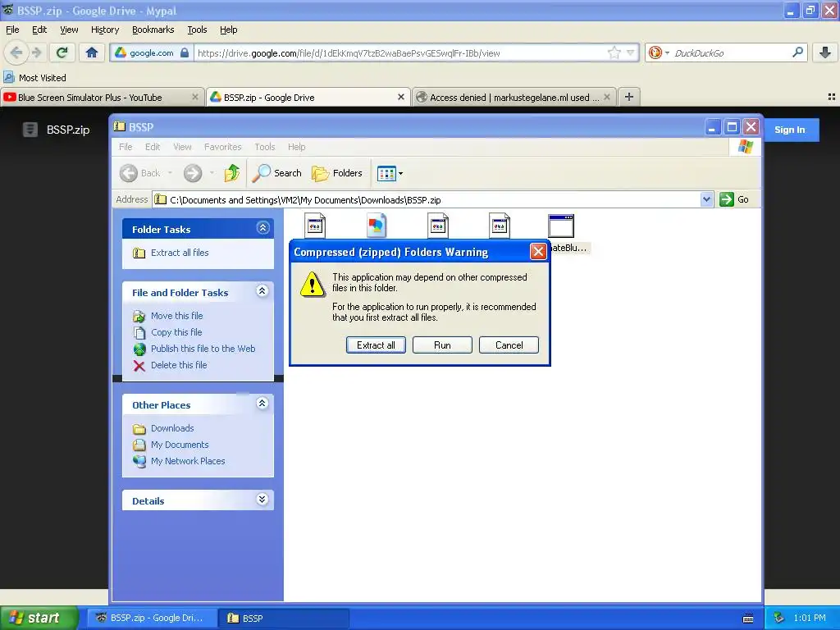840x630 pixels.
Task: Click Delete this file link
Action: click(178, 365)
